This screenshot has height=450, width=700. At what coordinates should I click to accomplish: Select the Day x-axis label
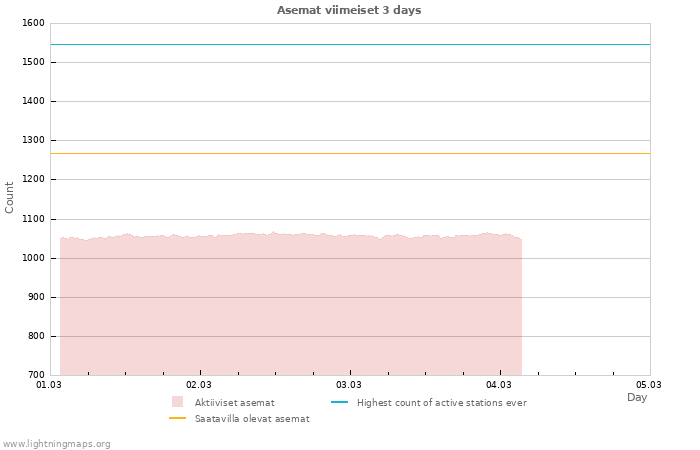(x=637, y=397)
